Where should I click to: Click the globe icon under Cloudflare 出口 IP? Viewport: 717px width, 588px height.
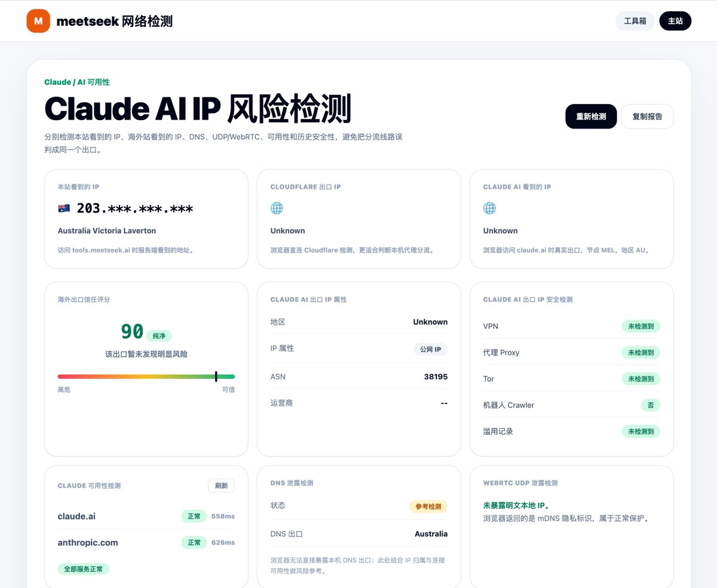[x=277, y=209]
